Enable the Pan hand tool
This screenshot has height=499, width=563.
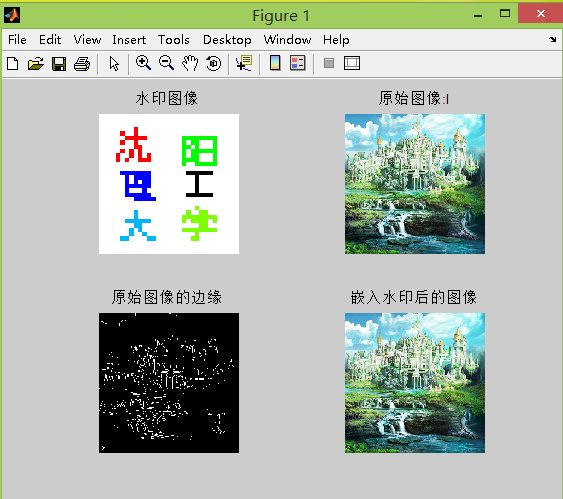tap(190, 63)
